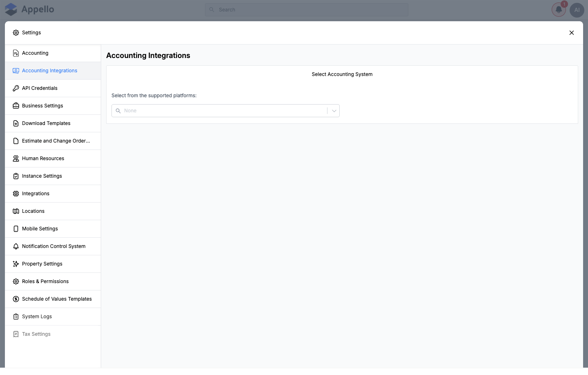
Task: Click the API Credentials key icon
Action: click(x=16, y=88)
